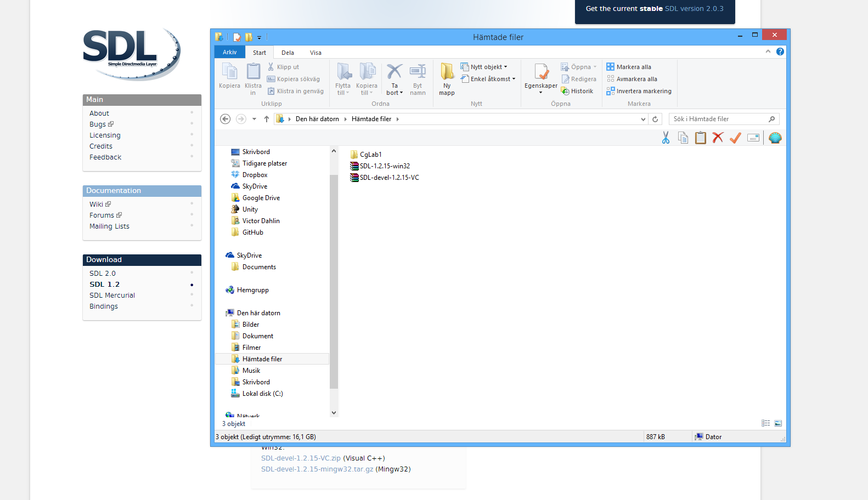Click the Byt namn rename icon
Image resolution: width=868 pixels, height=500 pixels.
click(418, 78)
